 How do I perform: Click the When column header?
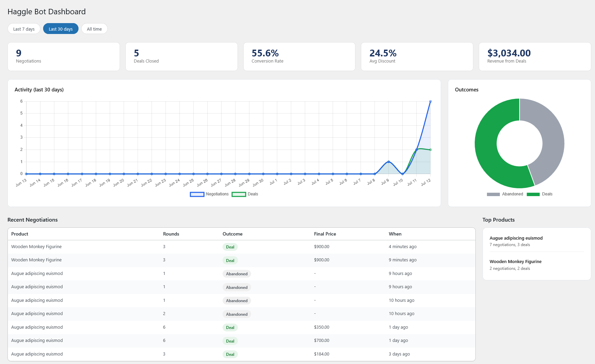point(395,234)
